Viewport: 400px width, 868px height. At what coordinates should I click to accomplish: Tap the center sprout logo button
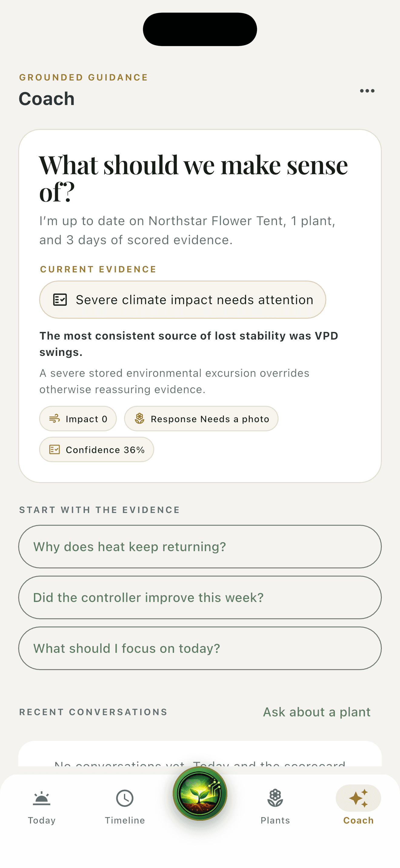(200, 794)
